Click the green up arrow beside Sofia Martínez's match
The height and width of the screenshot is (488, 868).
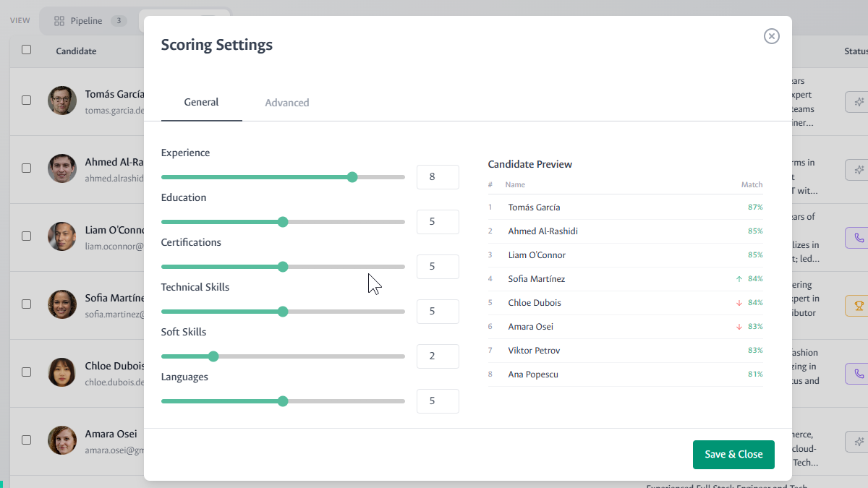pos(739,279)
